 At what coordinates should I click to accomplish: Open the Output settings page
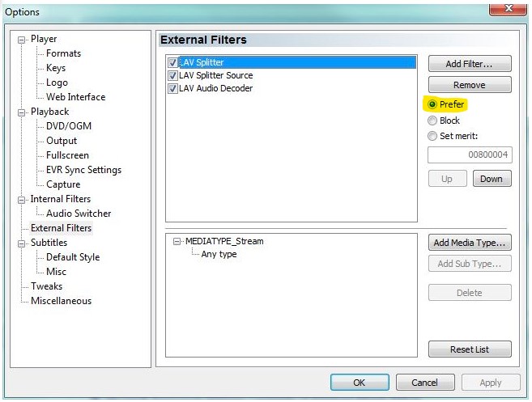coord(62,141)
